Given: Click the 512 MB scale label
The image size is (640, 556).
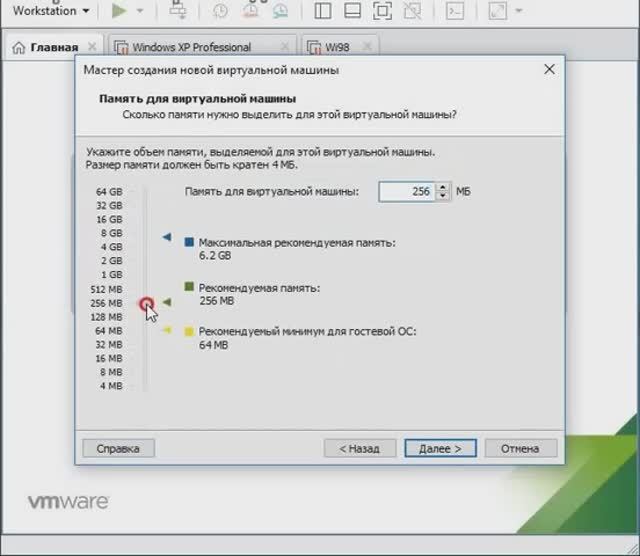Looking at the screenshot, I should coord(106,289).
